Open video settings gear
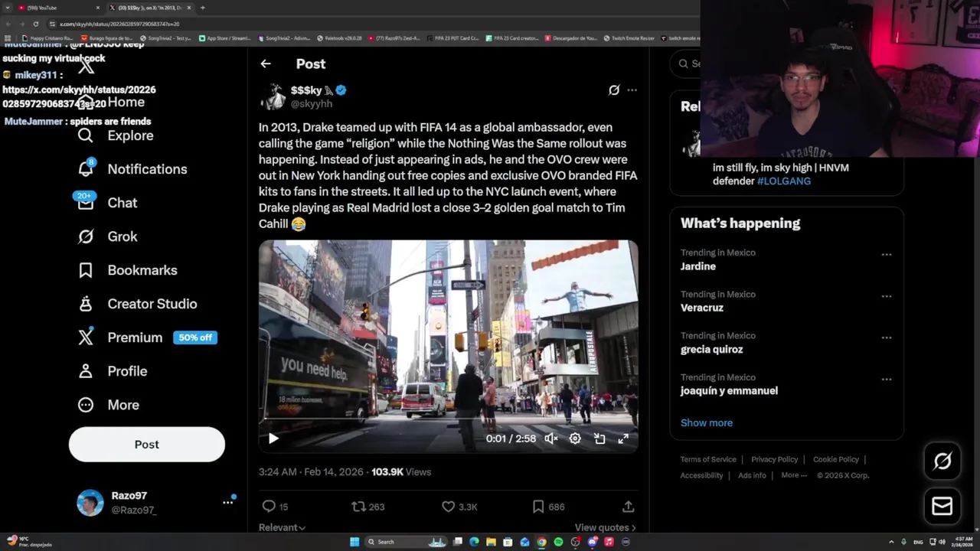980x551 pixels. point(575,439)
